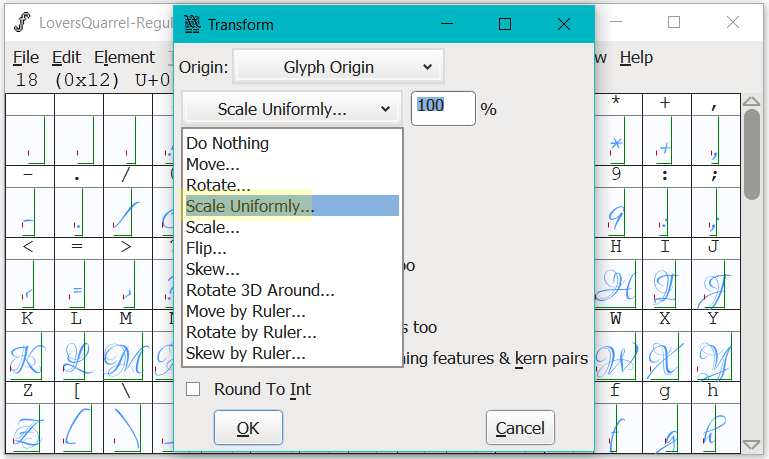Image resolution: width=769 pixels, height=459 pixels.
Task: Select the digit 9 glyph cell
Action: point(618,212)
